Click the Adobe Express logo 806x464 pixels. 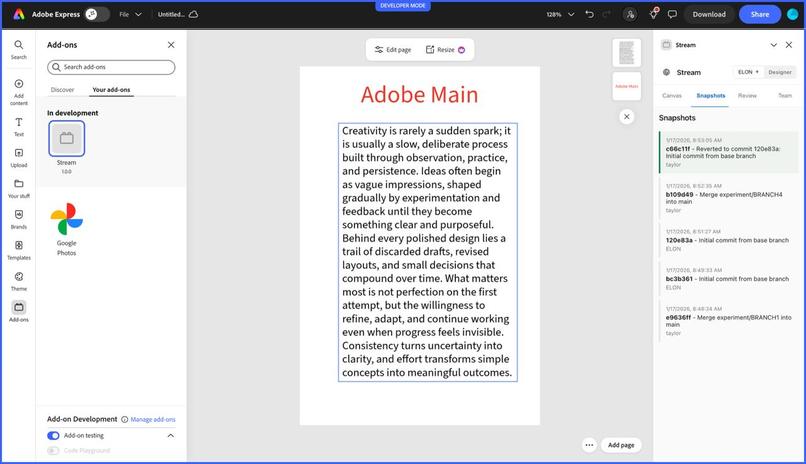(x=19, y=14)
